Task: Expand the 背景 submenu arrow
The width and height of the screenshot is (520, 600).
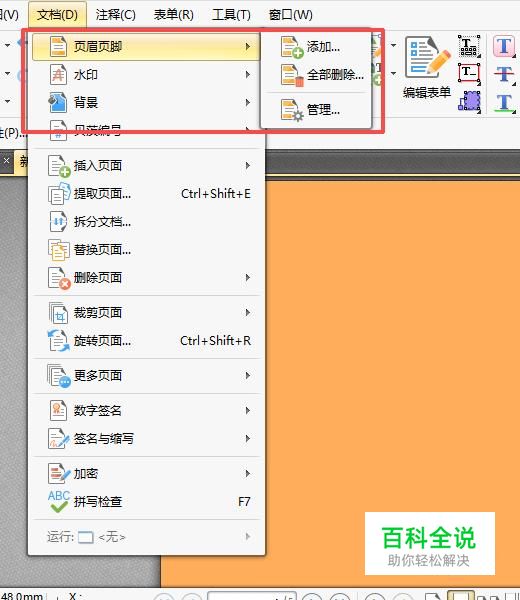Action: [x=248, y=103]
